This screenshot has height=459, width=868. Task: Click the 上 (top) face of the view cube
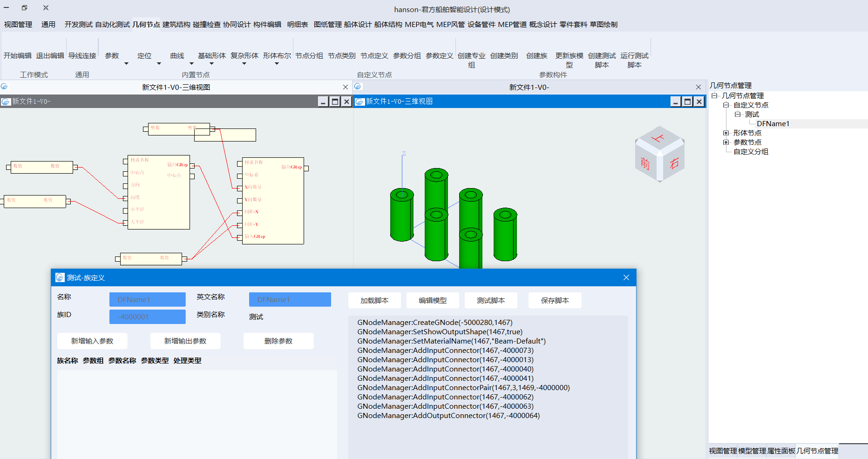point(658,138)
